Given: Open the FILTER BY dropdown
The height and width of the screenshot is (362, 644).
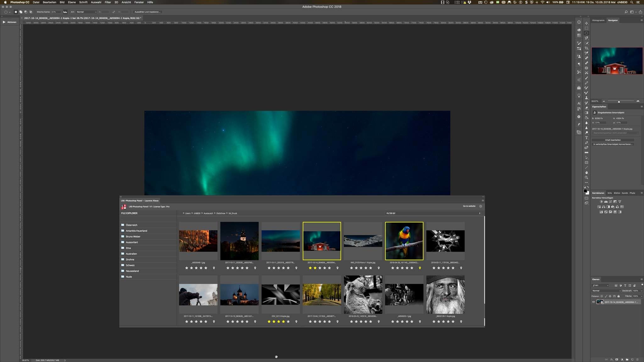Looking at the screenshot, I should pyautogui.click(x=433, y=213).
